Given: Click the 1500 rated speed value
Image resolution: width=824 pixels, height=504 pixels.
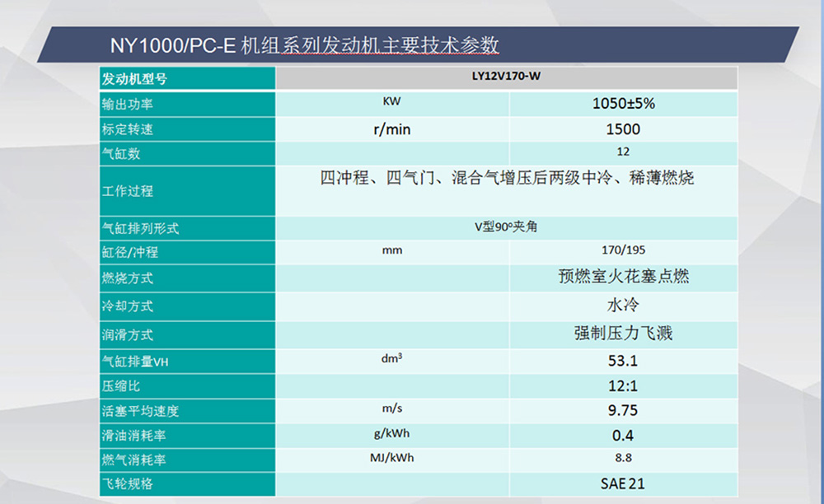Looking at the screenshot, I should click(x=623, y=129).
